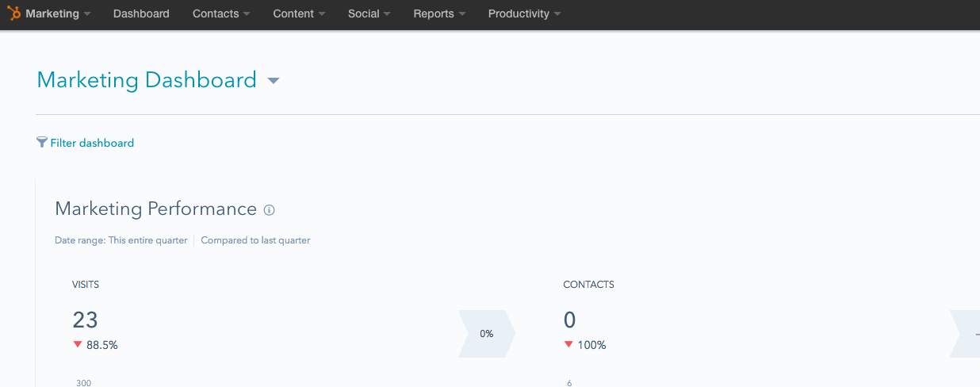Open the Social menu
980x387 pixels.
pos(369,13)
